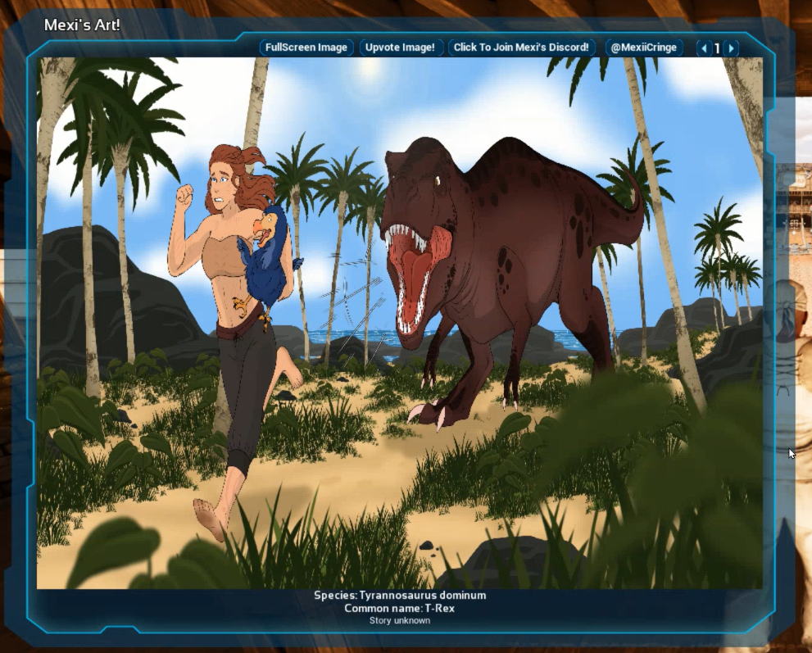This screenshot has width=812, height=653.
Task: Click the Story unknown label
Action: tap(401, 621)
